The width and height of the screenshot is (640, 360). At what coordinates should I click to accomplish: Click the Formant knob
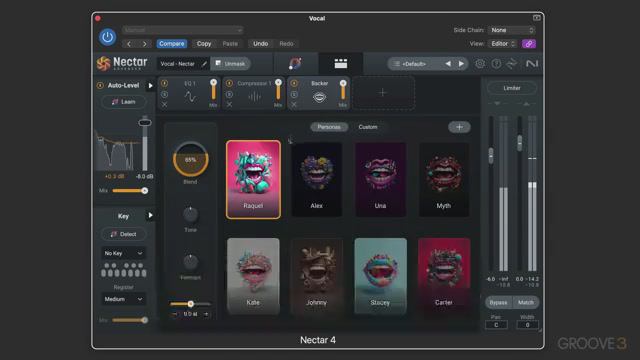coord(190,262)
